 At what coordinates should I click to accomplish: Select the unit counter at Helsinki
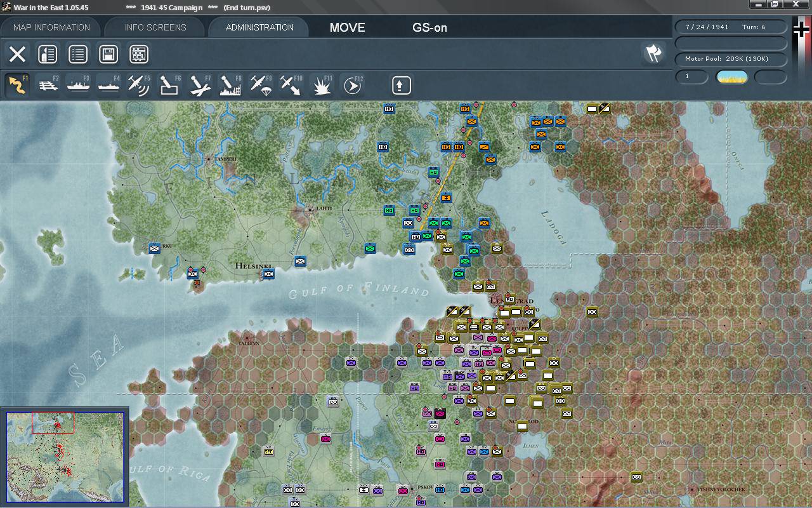coord(268,274)
